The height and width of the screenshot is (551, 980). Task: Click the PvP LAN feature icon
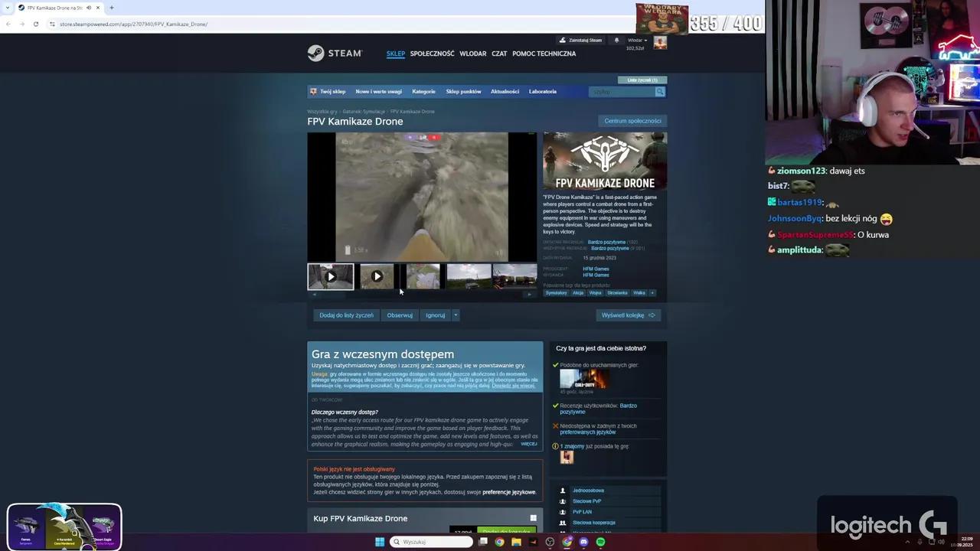pyautogui.click(x=563, y=512)
